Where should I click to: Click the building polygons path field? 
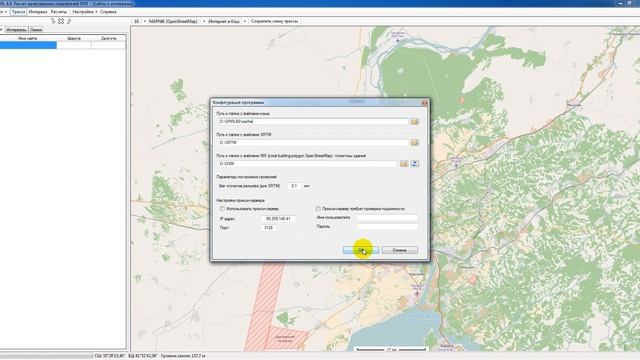point(307,164)
